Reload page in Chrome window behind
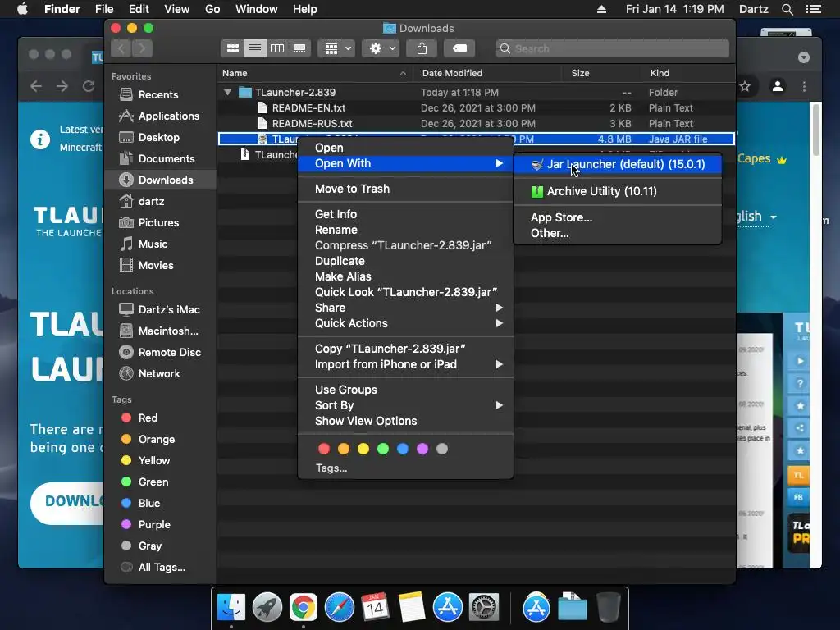Viewport: 840px width, 630px height. (x=89, y=86)
